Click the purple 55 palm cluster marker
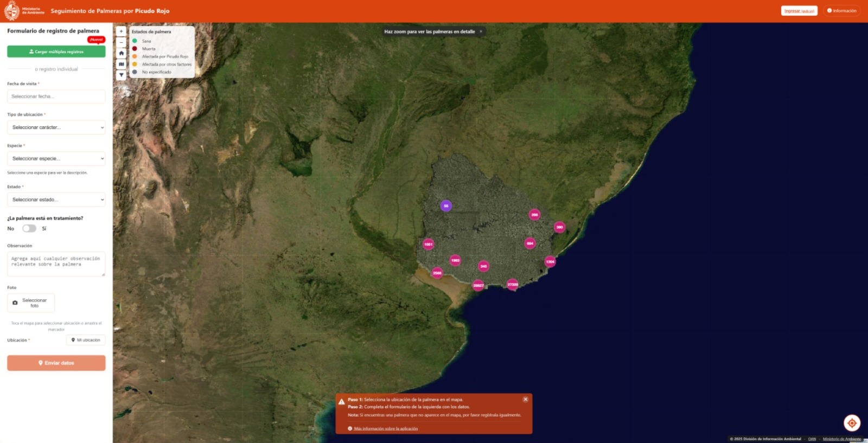The height and width of the screenshot is (443, 868). [446, 206]
